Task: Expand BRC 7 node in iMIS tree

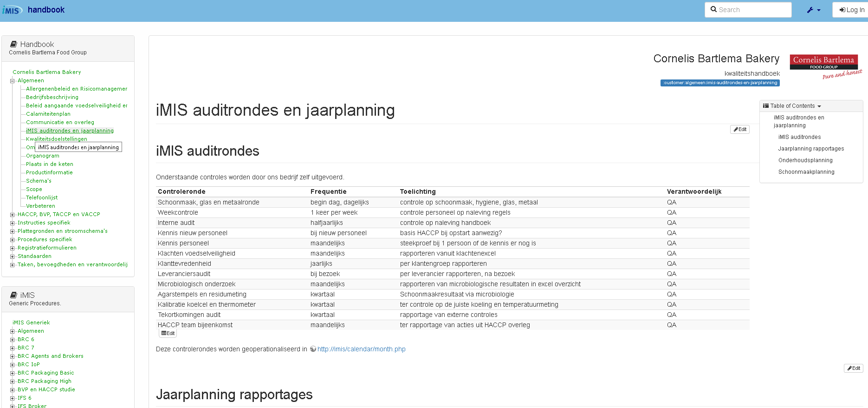Action: pos(13,348)
